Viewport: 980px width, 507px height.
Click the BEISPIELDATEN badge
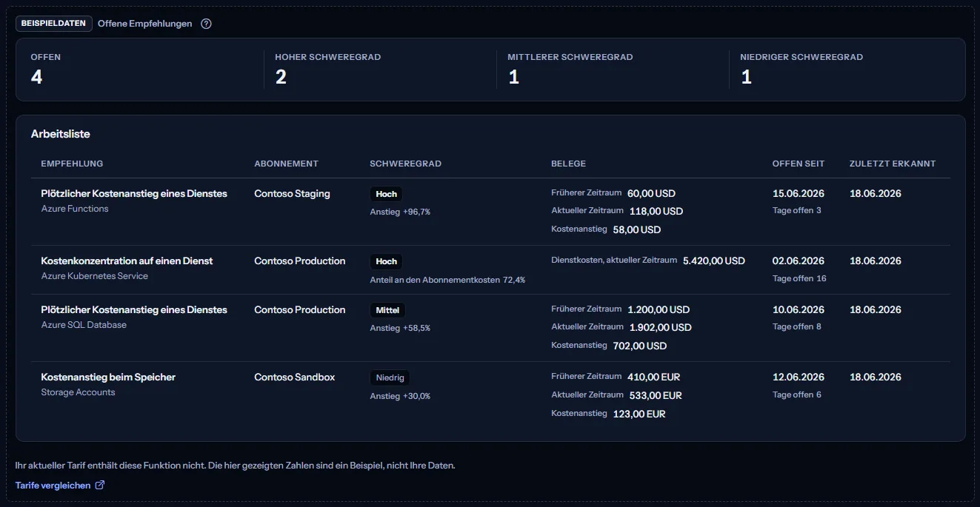pyautogui.click(x=54, y=24)
